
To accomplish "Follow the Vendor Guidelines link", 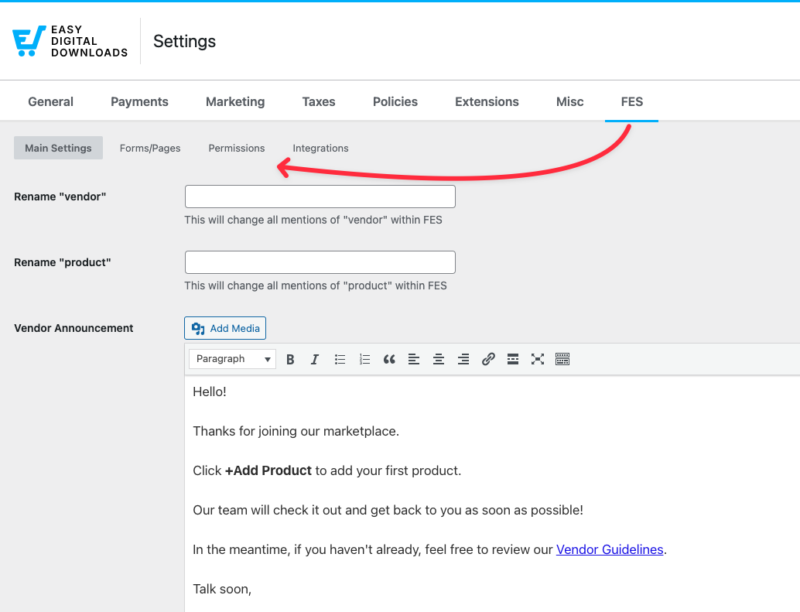I will [610, 549].
